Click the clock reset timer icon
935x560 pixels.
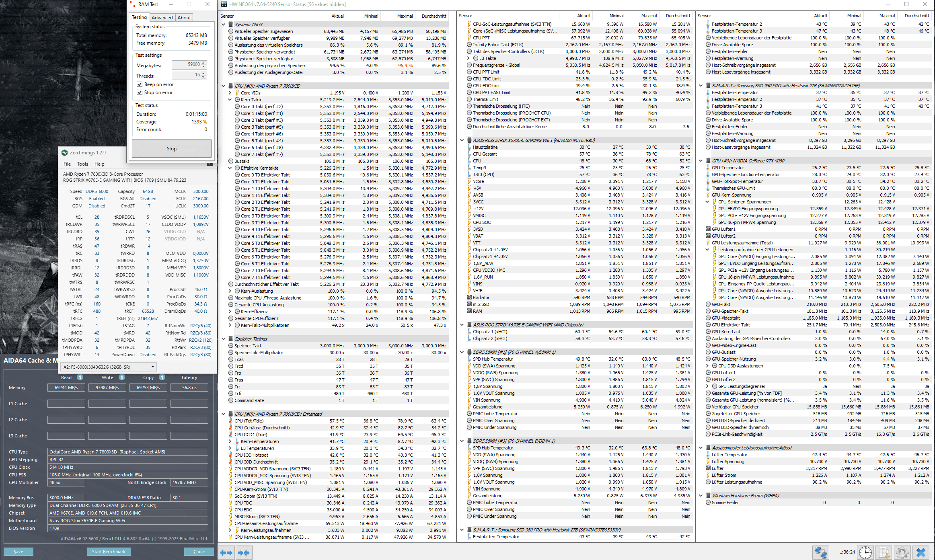pyautogui.click(x=865, y=552)
